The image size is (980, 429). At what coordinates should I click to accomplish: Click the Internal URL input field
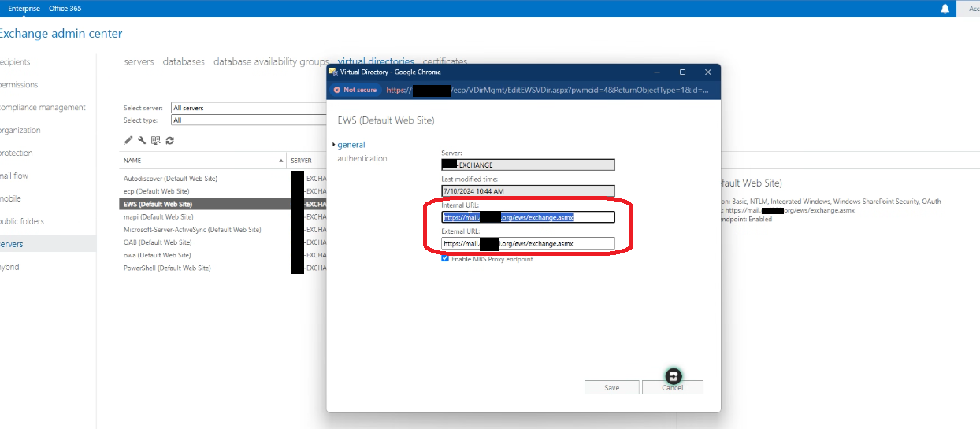coord(528,217)
